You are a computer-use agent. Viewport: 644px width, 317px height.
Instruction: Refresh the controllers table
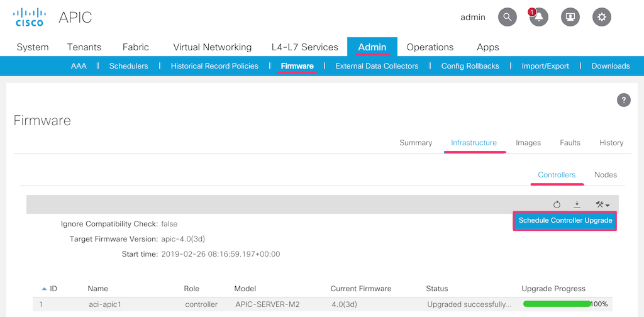click(x=557, y=204)
